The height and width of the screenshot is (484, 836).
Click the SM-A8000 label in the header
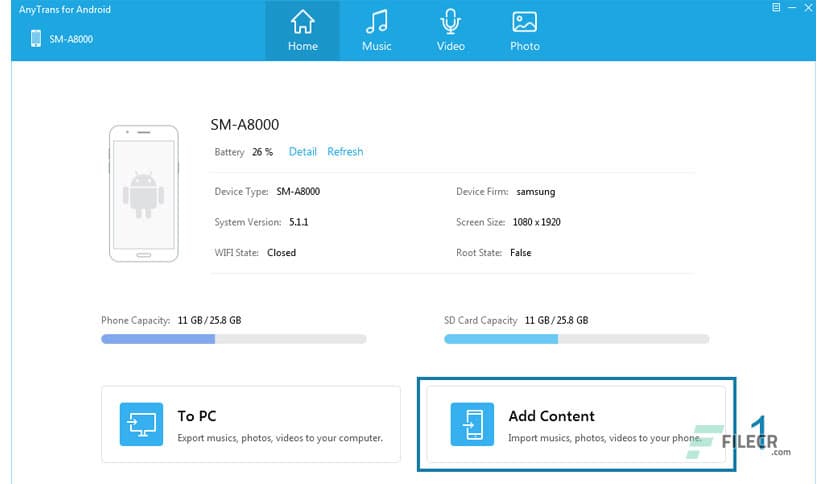pyautogui.click(x=71, y=39)
